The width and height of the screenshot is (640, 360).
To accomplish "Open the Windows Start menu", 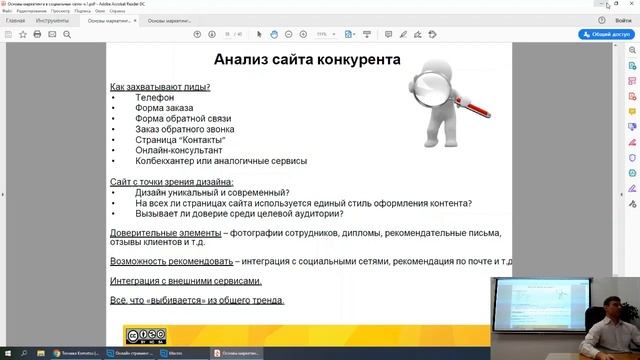I will (8, 353).
